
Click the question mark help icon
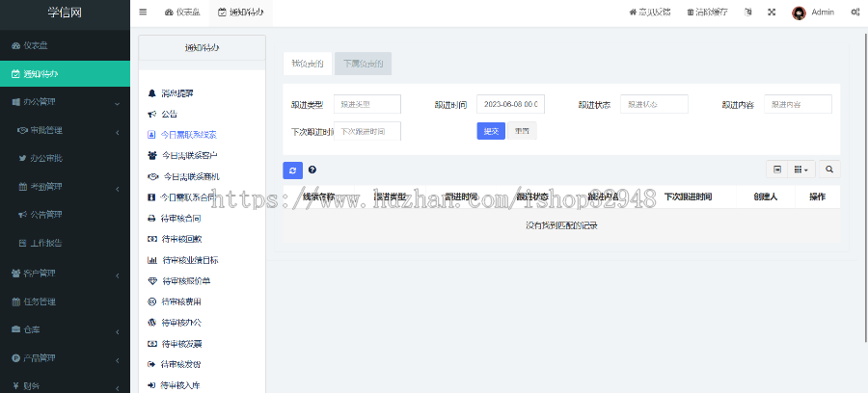pos(312,170)
